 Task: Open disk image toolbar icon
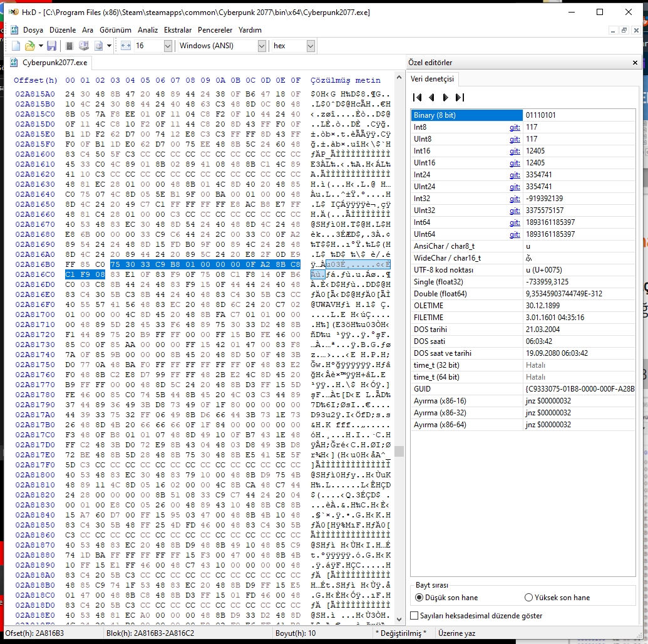point(98,46)
